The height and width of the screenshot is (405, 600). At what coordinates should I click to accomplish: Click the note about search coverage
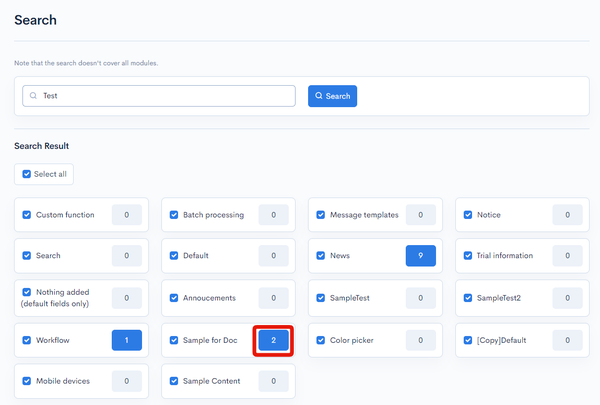tap(86, 63)
